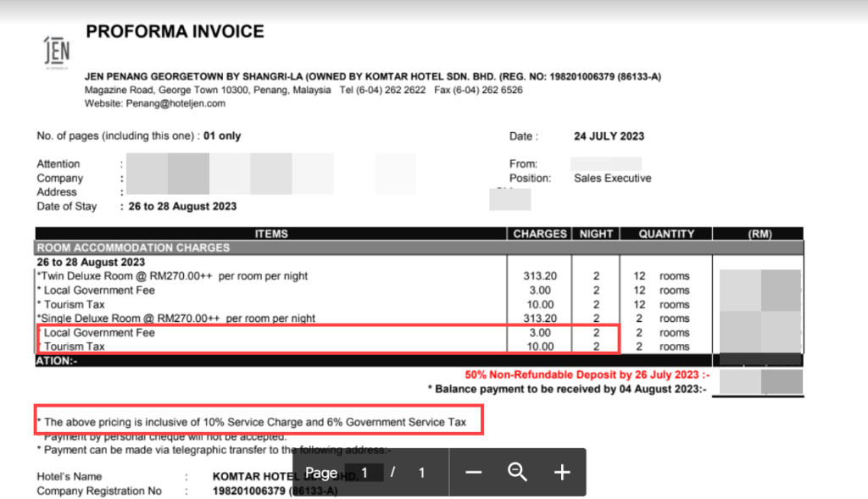This screenshot has width=868, height=499.
Task: Click the QUANTITY column header
Action: pos(666,234)
